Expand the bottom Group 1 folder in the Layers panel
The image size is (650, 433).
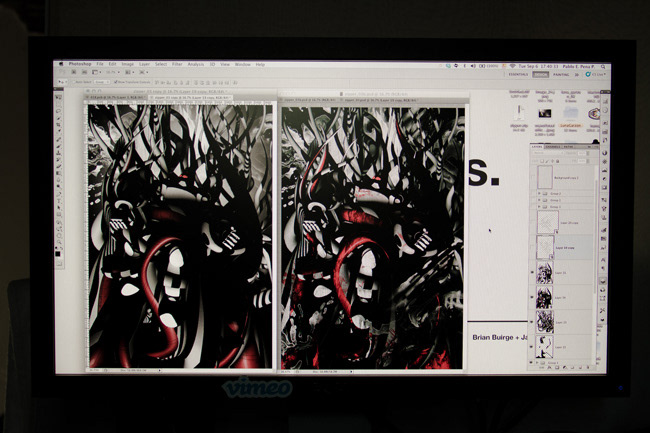click(538, 363)
